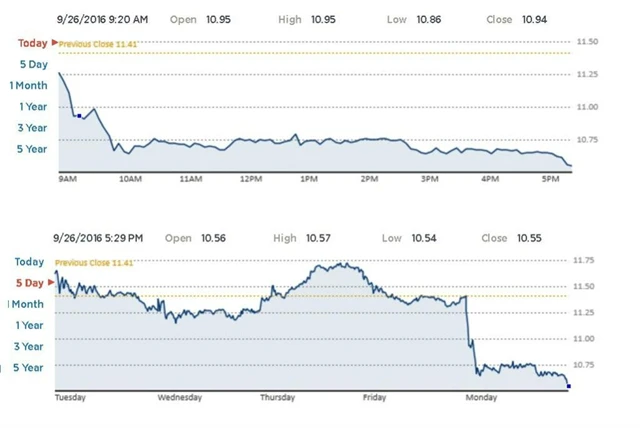
Task: Click the red arrow beside Today
Action: click(54, 43)
